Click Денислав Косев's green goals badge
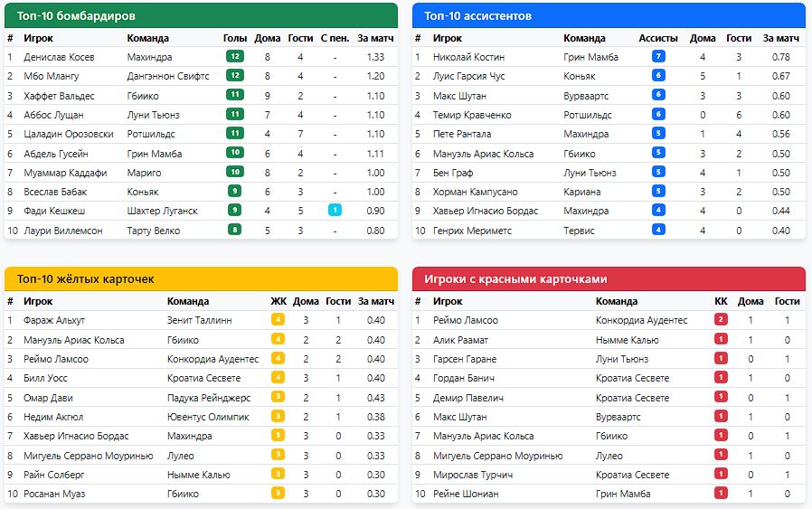The width and height of the screenshot is (812, 509). point(235,56)
